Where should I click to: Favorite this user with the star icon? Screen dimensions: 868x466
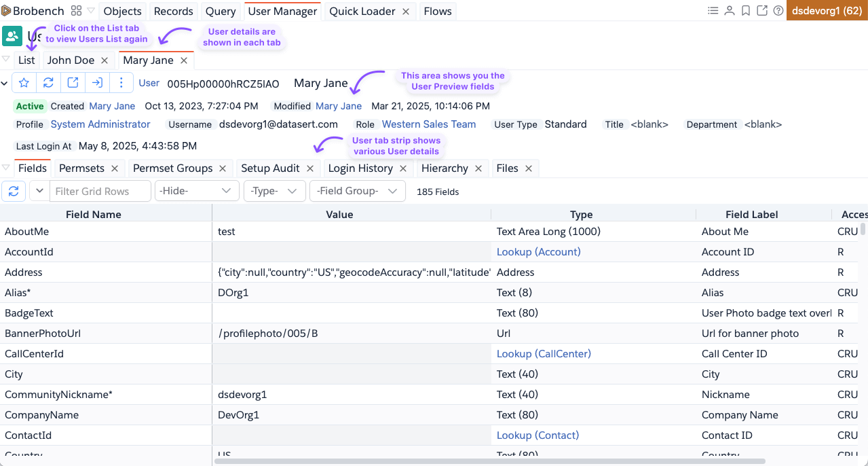(x=24, y=83)
